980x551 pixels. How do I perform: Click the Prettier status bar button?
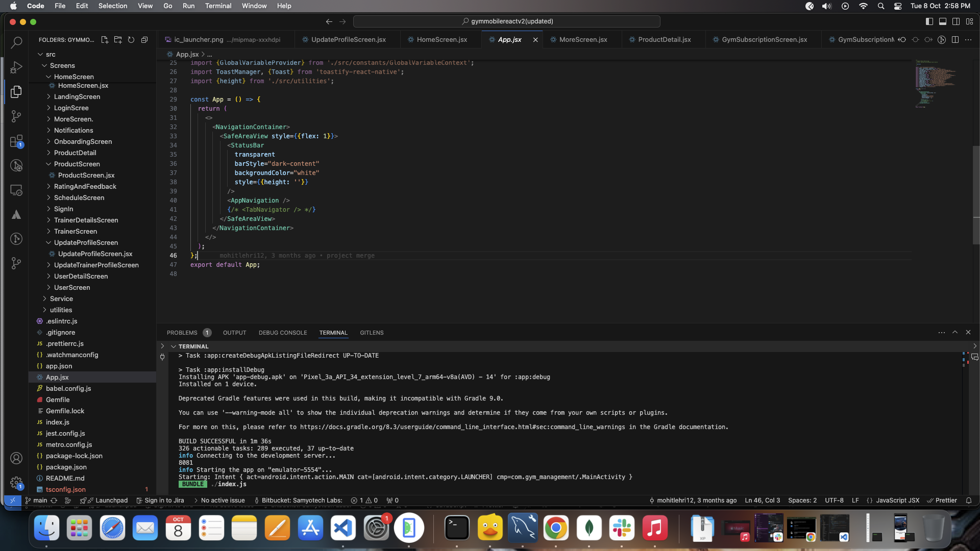point(942,500)
